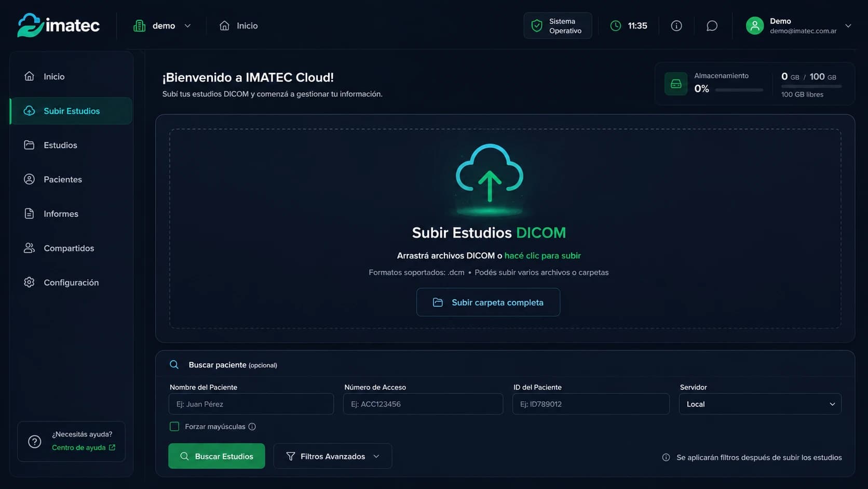Open the chat messages bubble icon
868x489 pixels.
(712, 25)
